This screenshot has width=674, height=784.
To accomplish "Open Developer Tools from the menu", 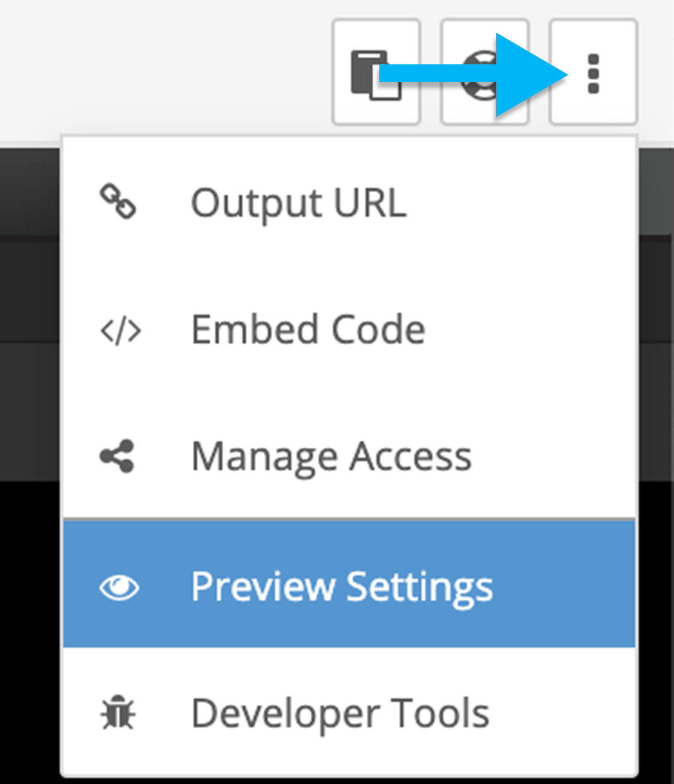I will click(x=348, y=712).
